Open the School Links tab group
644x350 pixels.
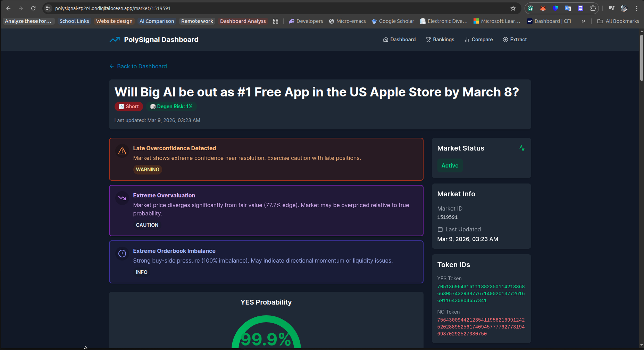point(74,21)
